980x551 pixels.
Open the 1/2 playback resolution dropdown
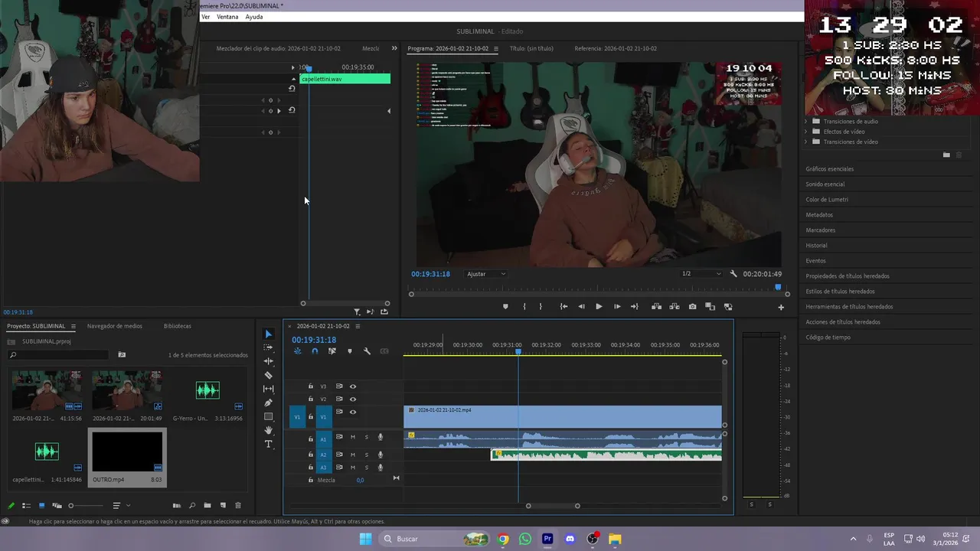pos(701,274)
